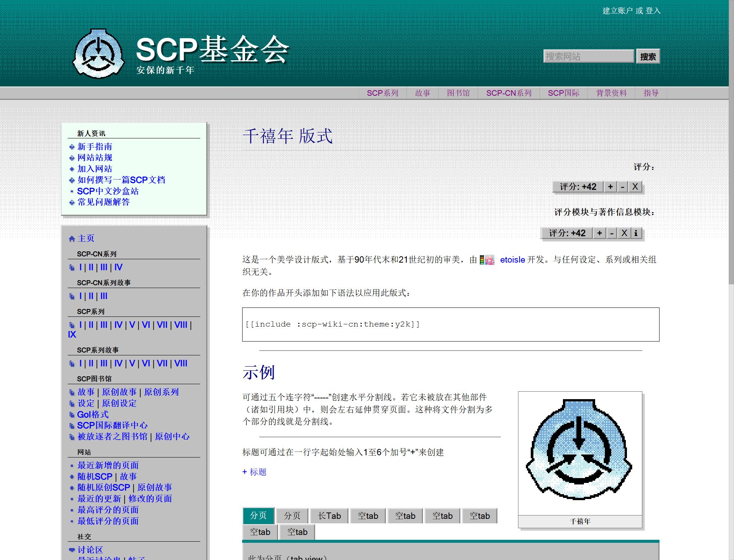Click into the 搜索网站 search field

[588, 56]
